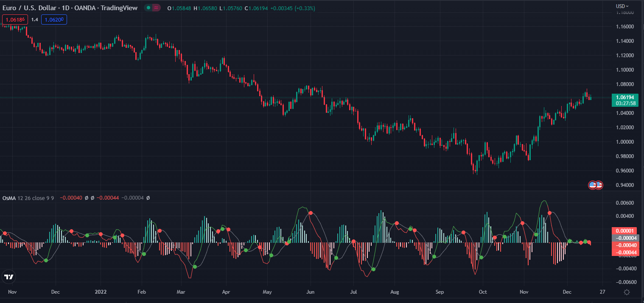Select the OsMA indicator legend label
Image resolution: width=644 pixels, height=303 pixels.
point(9,198)
